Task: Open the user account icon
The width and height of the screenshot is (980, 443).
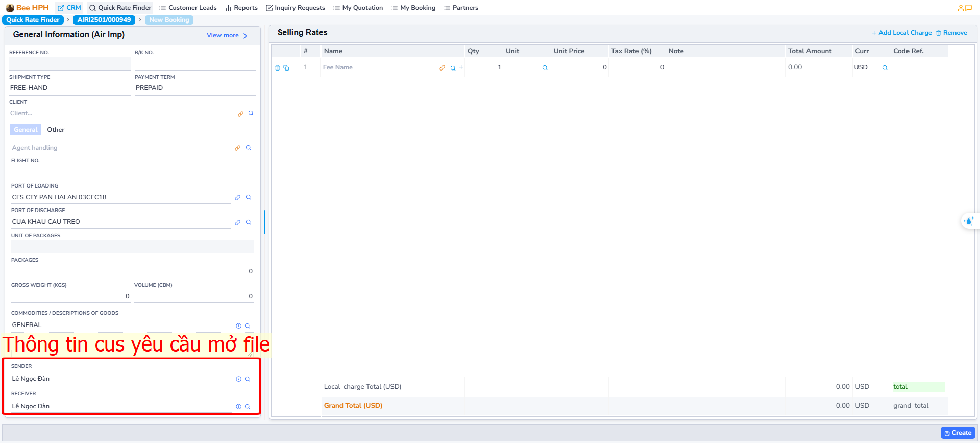Action: pyautogui.click(x=961, y=8)
